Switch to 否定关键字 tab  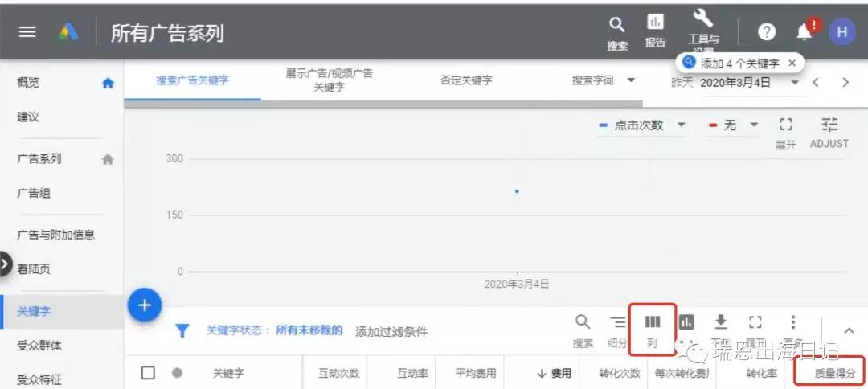pos(466,80)
